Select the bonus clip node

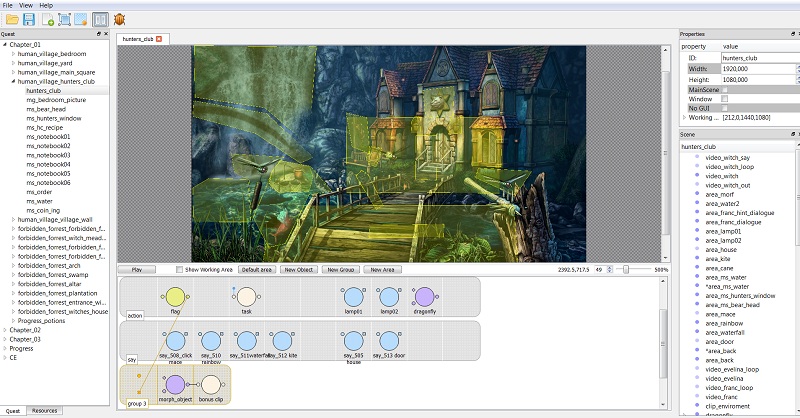211,385
